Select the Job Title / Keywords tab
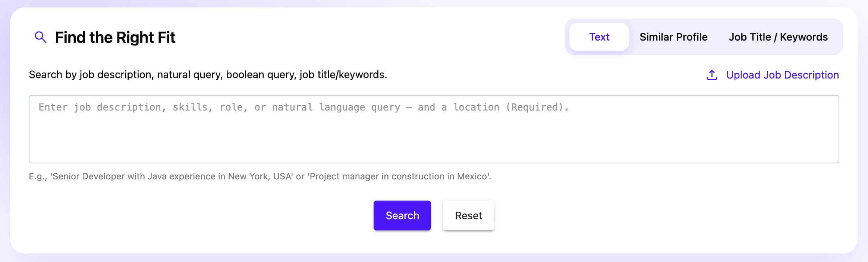 [778, 37]
